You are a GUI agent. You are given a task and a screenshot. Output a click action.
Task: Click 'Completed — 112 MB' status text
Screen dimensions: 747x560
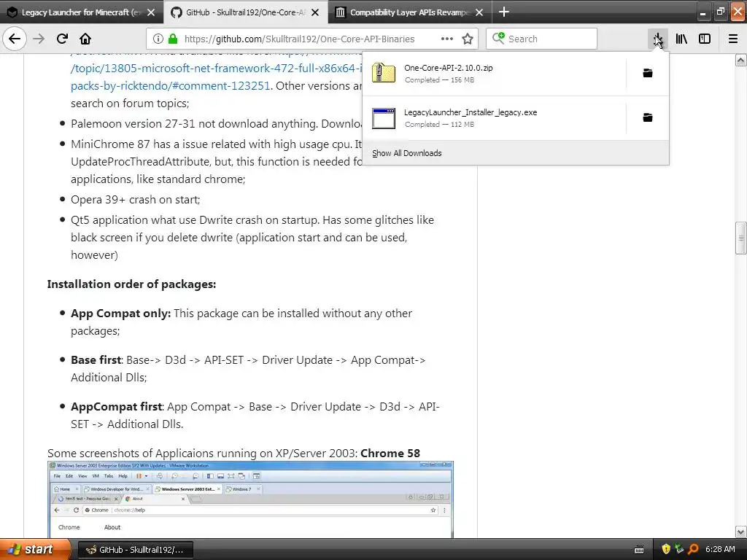pos(439,124)
